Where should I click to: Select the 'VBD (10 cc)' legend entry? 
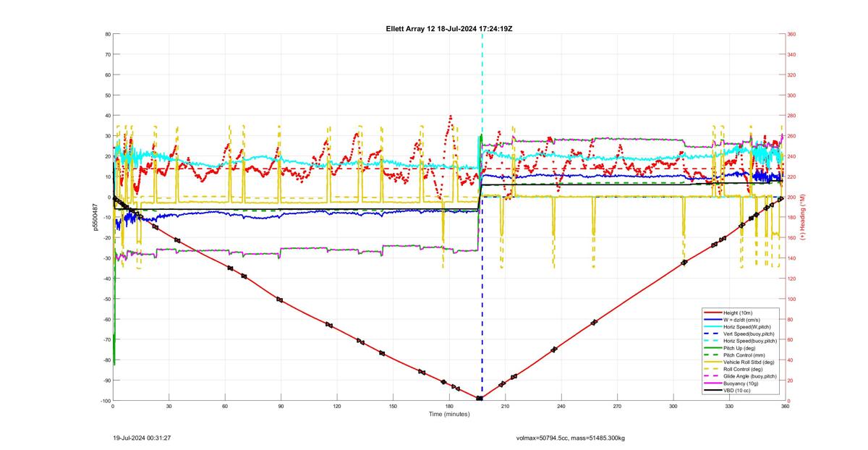(737, 391)
